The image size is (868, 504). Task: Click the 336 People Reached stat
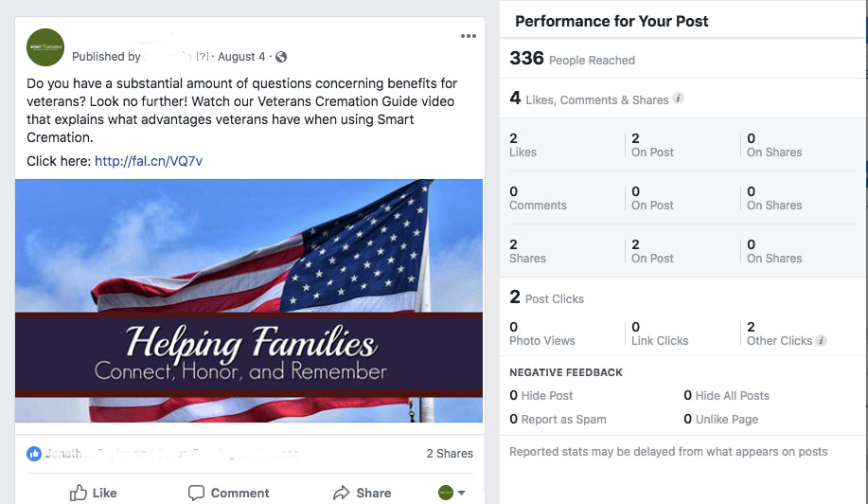tap(573, 58)
